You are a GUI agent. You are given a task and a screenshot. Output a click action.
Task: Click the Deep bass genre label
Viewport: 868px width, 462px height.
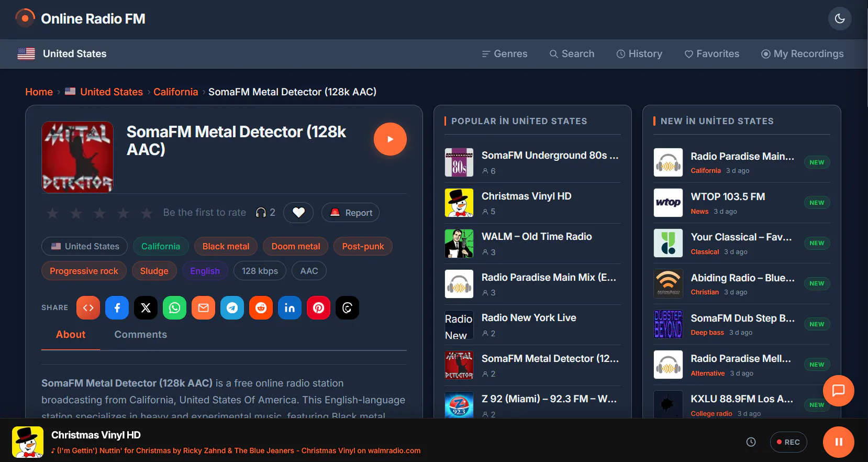[707, 333]
